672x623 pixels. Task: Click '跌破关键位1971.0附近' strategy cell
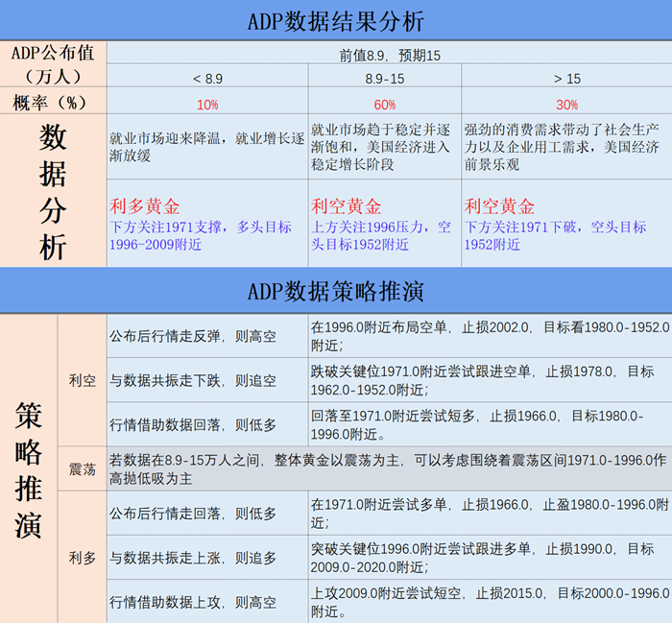[x=490, y=380]
